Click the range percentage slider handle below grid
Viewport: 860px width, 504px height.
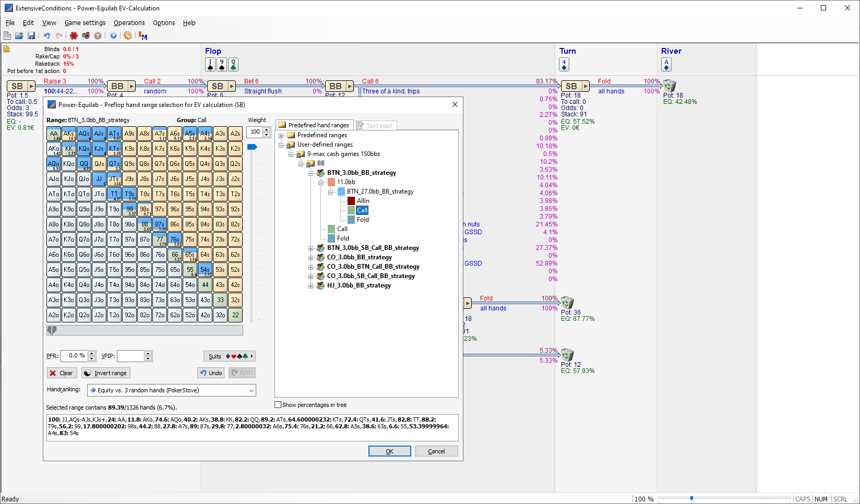[x=52, y=330]
